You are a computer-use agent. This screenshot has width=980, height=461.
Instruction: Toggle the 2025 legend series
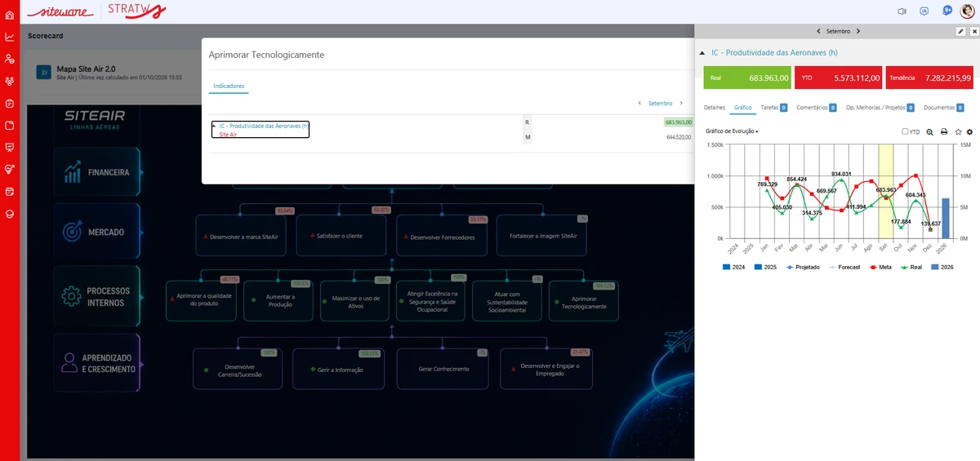tap(764, 267)
